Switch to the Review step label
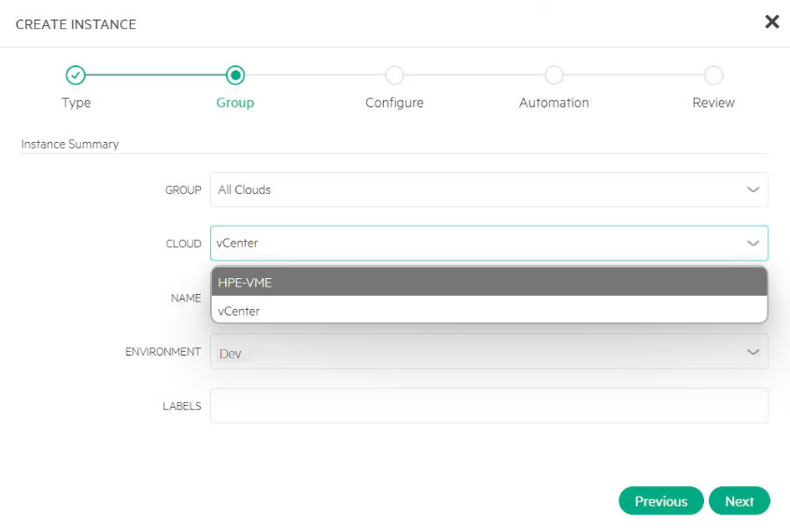 713,103
